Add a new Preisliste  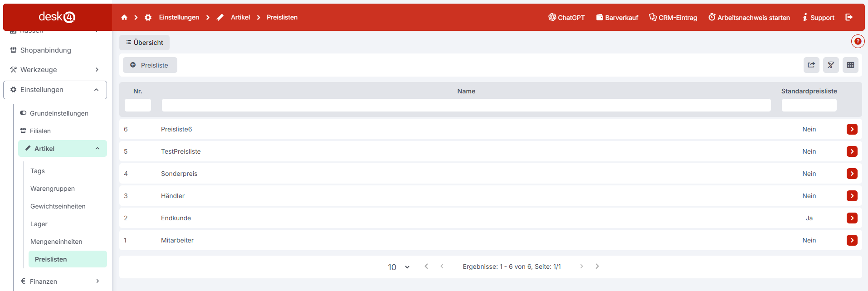pos(150,65)
